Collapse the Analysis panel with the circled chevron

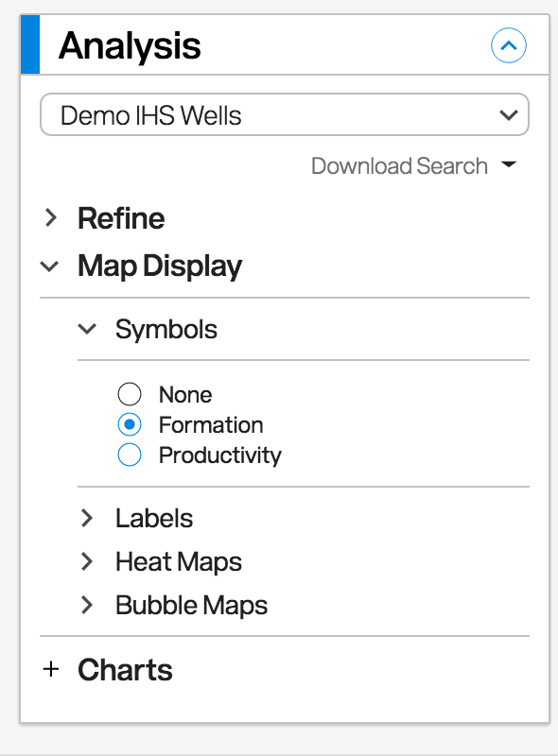(x=508, y=45)
